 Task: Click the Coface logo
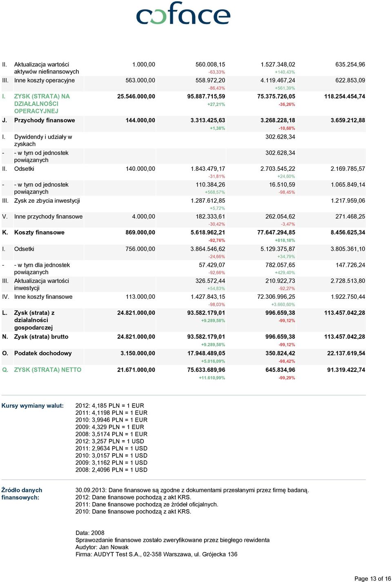coord(183,13)
